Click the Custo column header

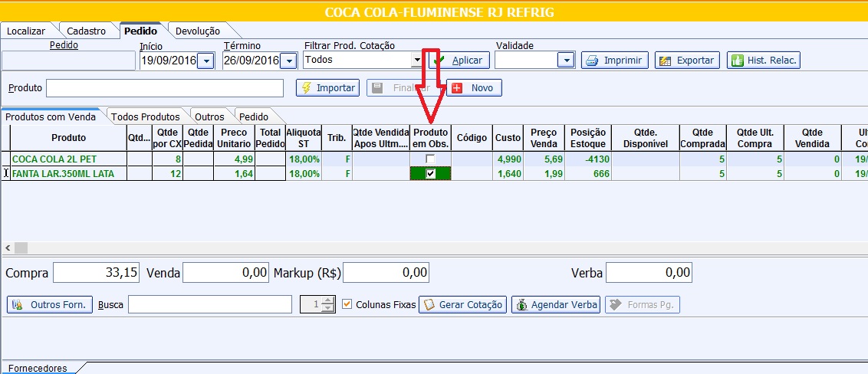(x=508, y=138)
